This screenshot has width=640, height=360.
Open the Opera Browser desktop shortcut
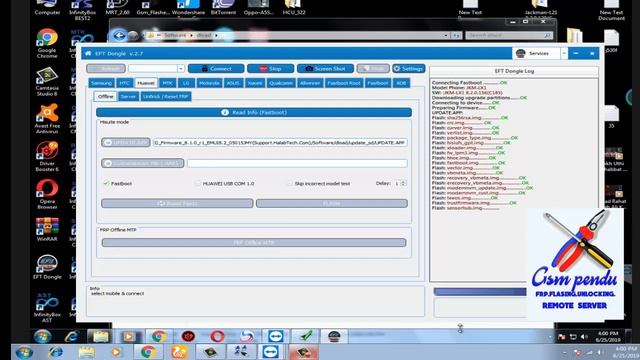47,194
